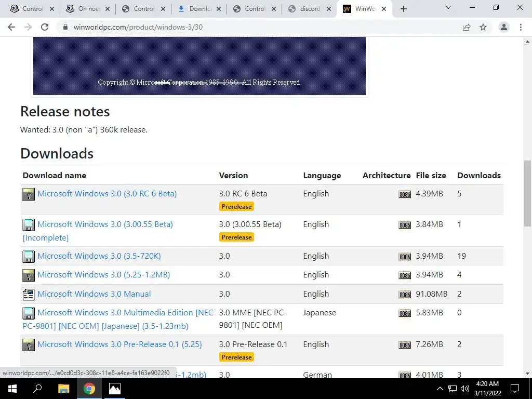
Task: Click the taskbar clock showing 4:20 AM
Action: pyautogui.click(x=487, y=389)
